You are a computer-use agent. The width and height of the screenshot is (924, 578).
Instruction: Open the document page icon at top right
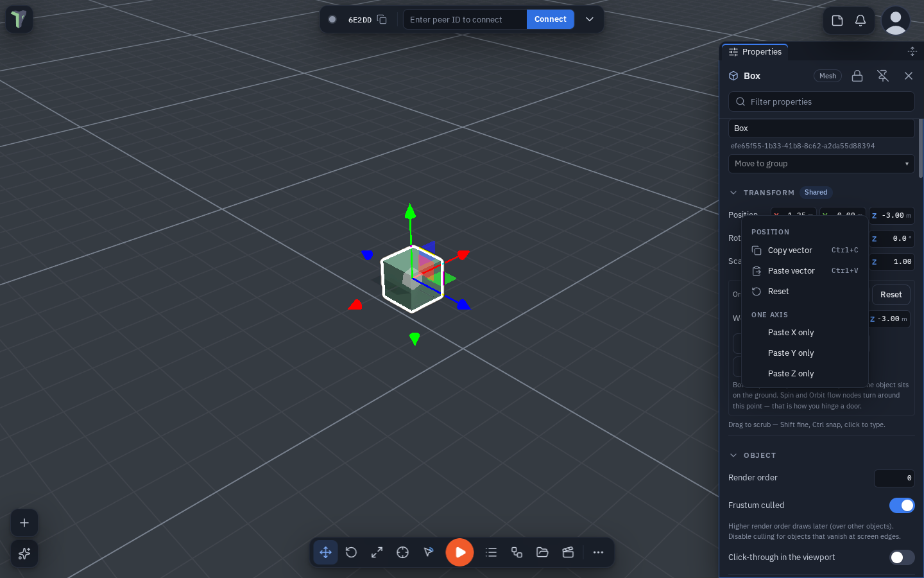pos(837,21)
